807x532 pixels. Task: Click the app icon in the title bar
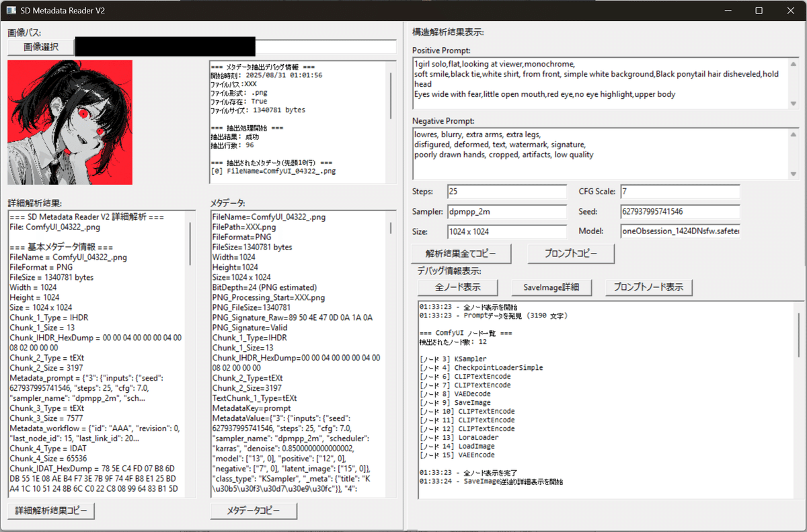(11, 10)
